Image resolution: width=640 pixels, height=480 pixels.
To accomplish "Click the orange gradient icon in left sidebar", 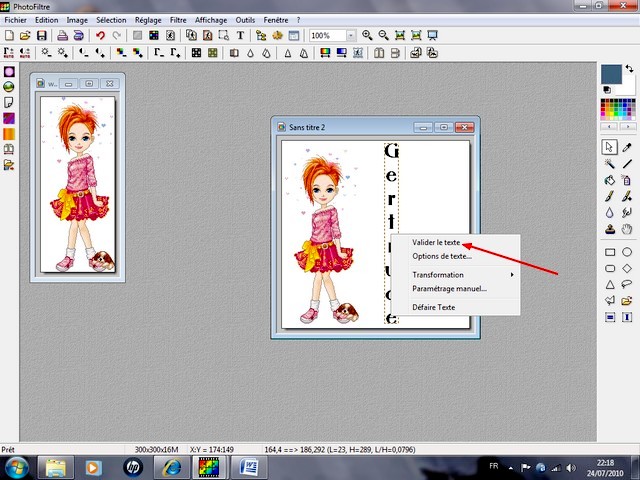I will coord(9,134).
